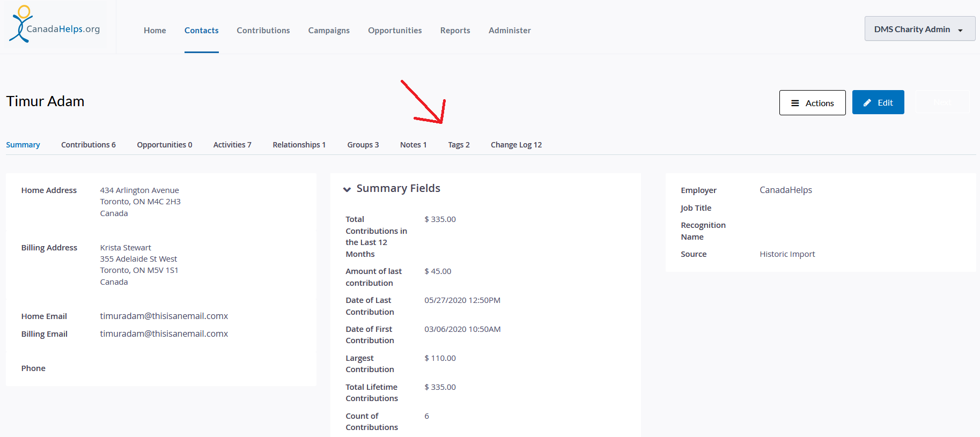
Task: Click date 05/27/2020 12:50PM
Action: [462, 300]
